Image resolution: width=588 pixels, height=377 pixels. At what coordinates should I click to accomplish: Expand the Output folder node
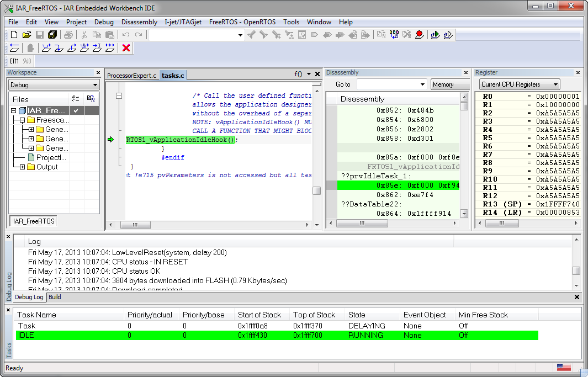pyautogui.click(x=22, y=167)
